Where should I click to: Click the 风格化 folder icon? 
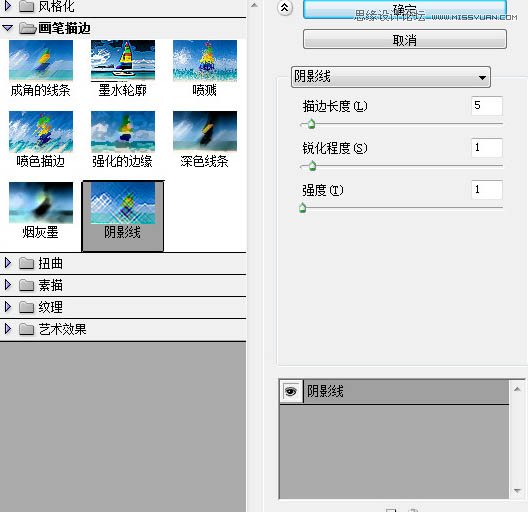click(x=26, y=6)
